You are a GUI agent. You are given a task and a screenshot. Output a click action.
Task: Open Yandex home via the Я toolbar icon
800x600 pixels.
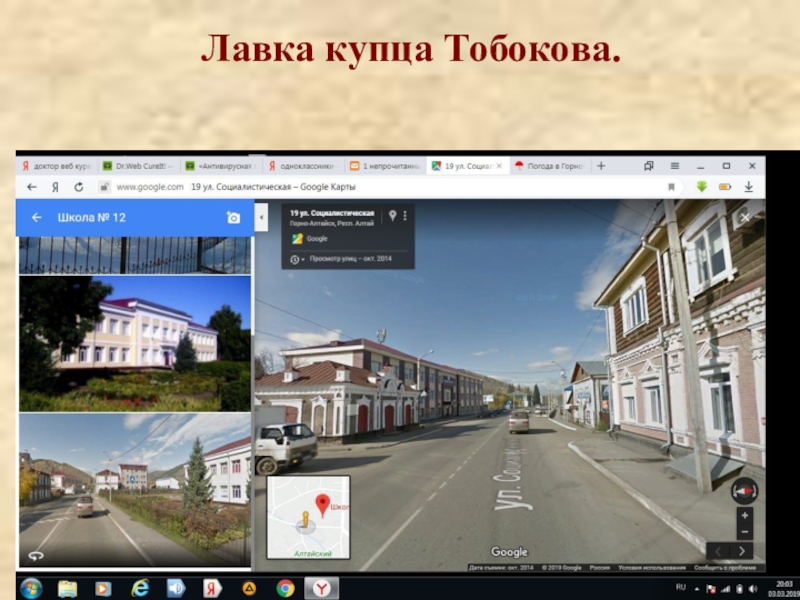tap(55, 187)
